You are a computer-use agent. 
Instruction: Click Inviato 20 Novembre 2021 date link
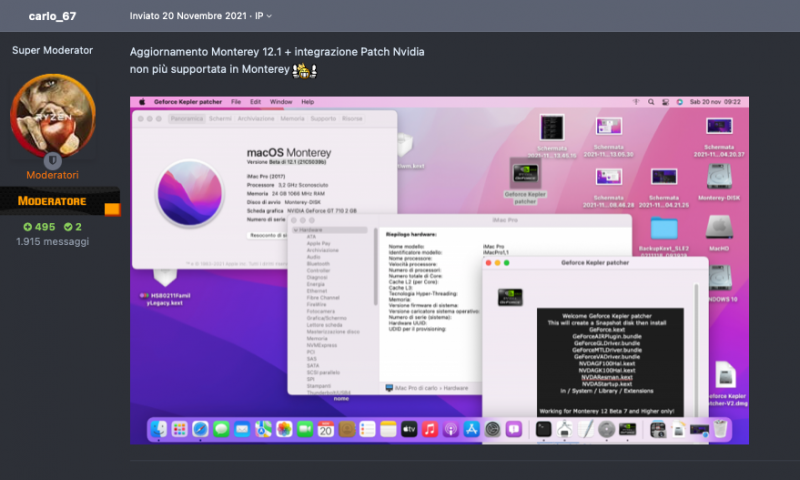click(x=188, y=16)
